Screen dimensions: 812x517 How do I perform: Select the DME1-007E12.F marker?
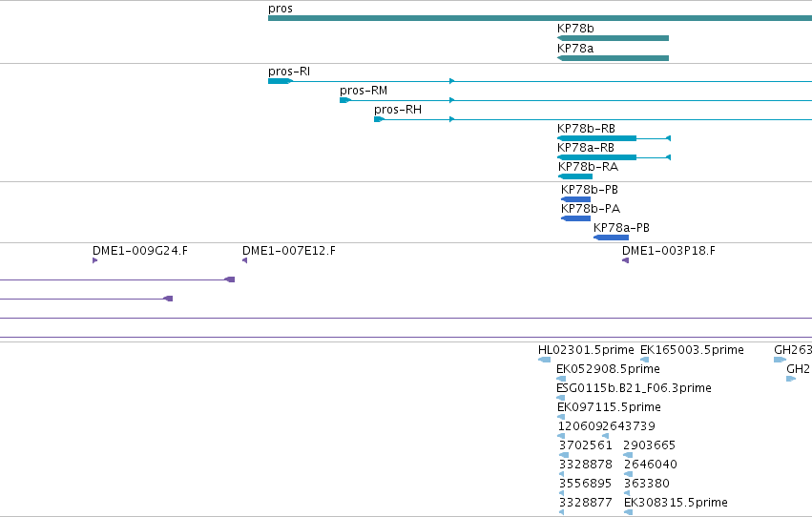coord(244,260)
